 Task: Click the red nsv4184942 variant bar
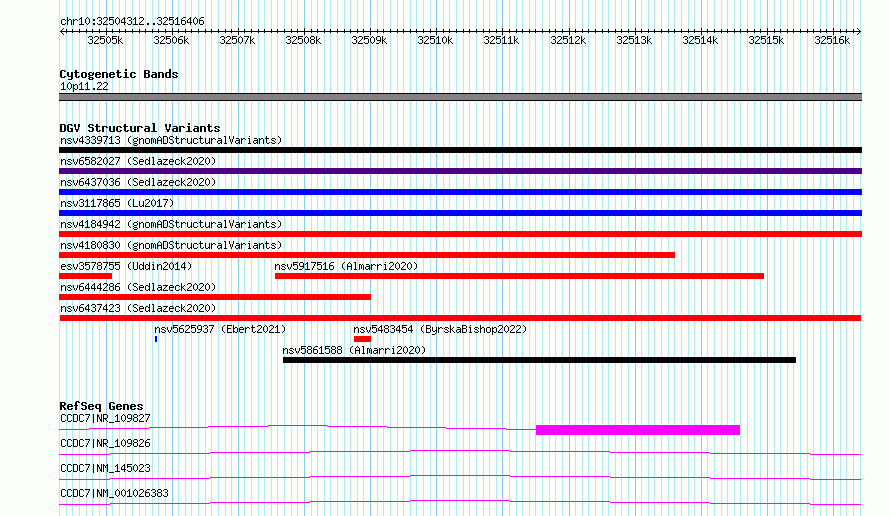[460, 234]
